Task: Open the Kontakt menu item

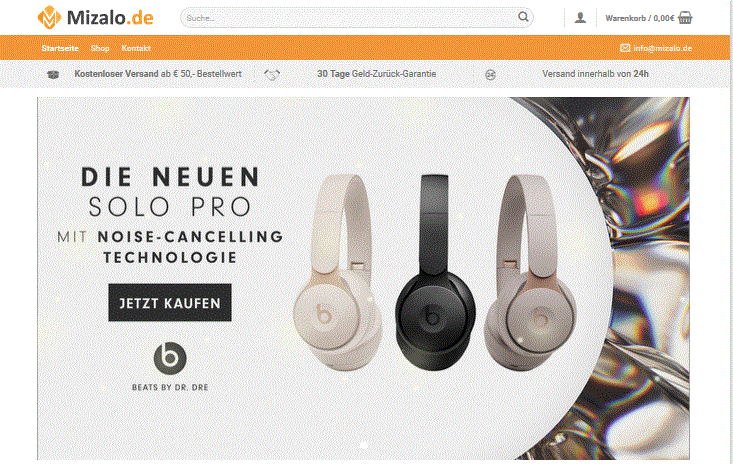Action: tap(136, 48)
